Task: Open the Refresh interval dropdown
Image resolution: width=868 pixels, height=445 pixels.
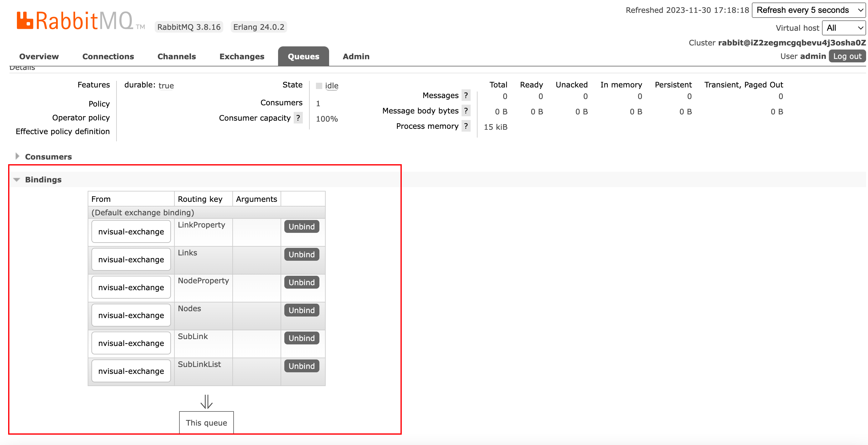Action: pos(809,10)
